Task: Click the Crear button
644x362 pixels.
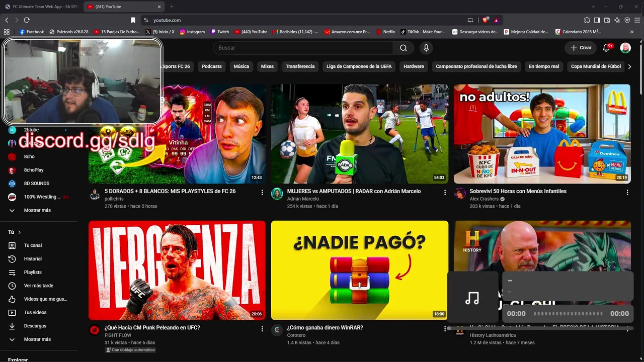Action: (581, 48)
